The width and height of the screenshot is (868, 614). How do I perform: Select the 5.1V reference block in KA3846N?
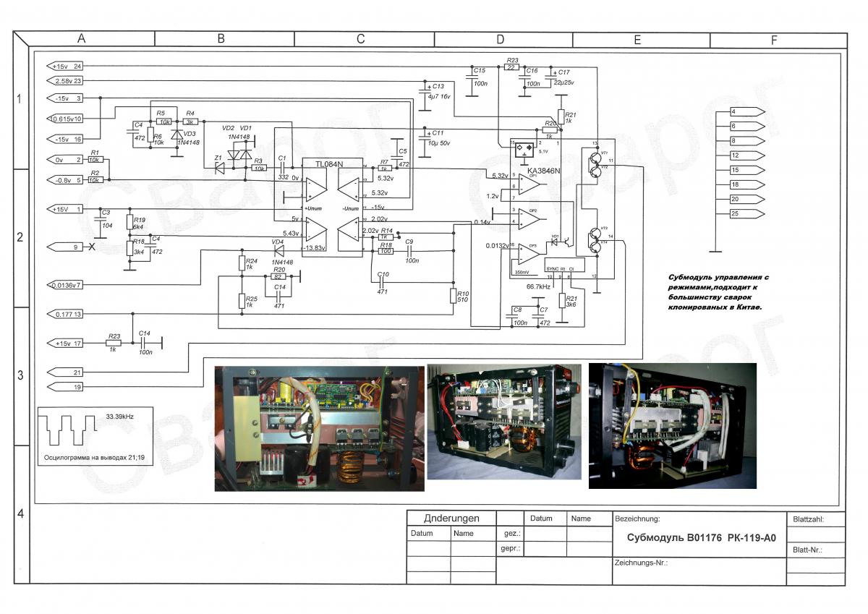click(523, 150)
